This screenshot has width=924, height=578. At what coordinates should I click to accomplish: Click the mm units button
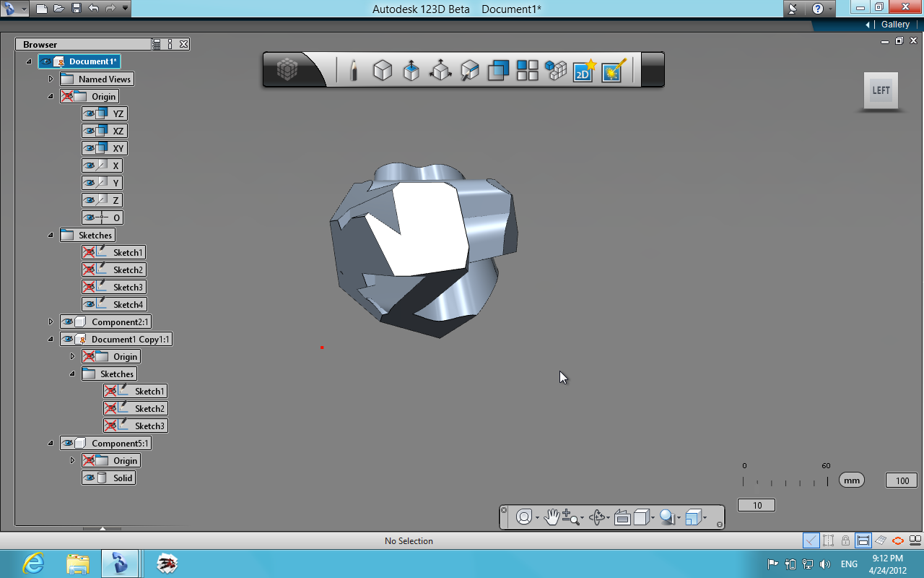coord(851,479)
